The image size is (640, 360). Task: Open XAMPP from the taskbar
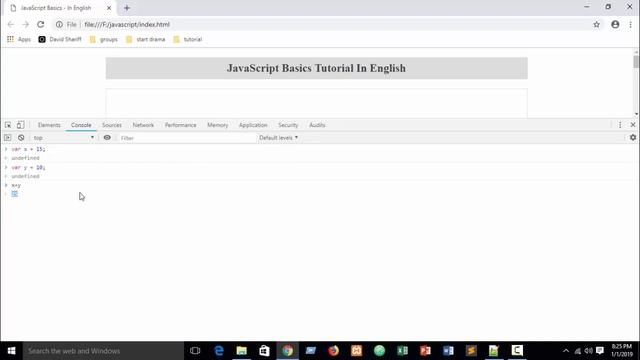[356, 351]
